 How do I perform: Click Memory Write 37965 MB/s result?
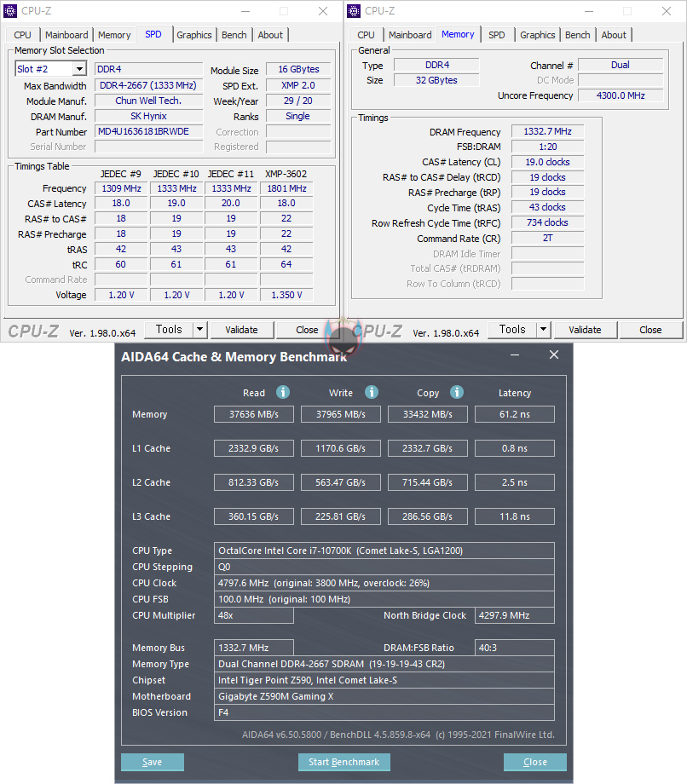coord(341,414)
